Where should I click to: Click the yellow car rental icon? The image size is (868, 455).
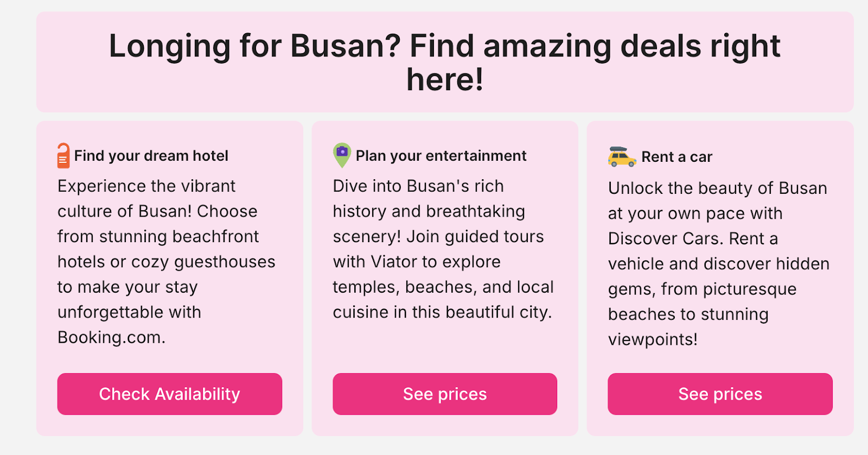(622, 157)
